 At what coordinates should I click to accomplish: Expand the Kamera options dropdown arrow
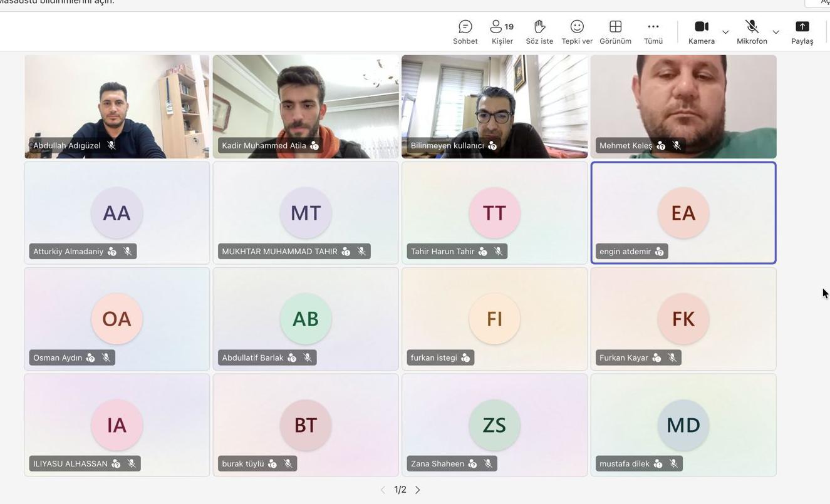point(725,32)
